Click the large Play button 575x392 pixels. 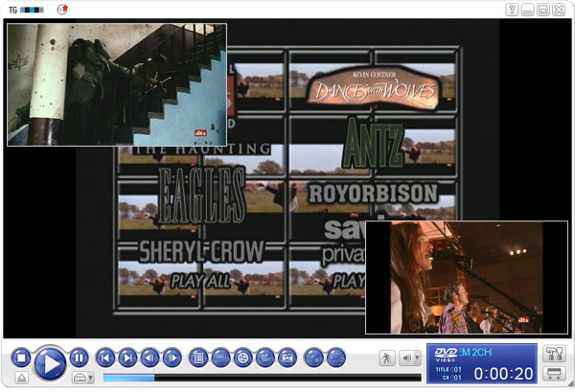click(50, 363)
